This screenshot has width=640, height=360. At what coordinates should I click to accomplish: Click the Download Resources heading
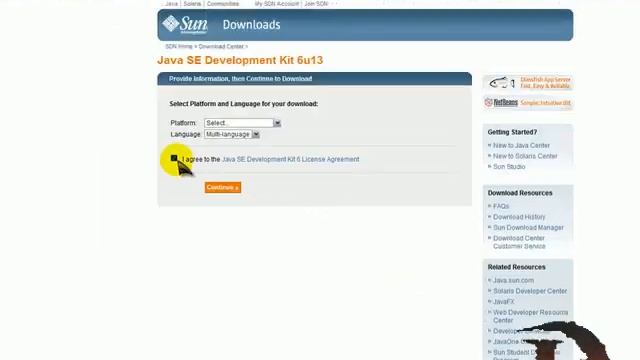tap(520, 193)
